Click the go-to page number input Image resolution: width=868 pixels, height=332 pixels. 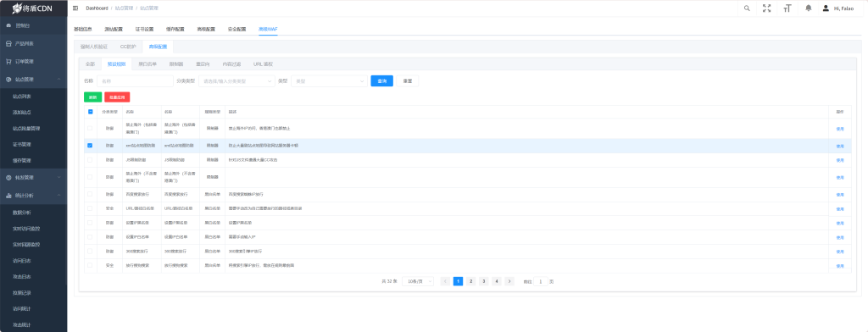click(x=541, y=281)
